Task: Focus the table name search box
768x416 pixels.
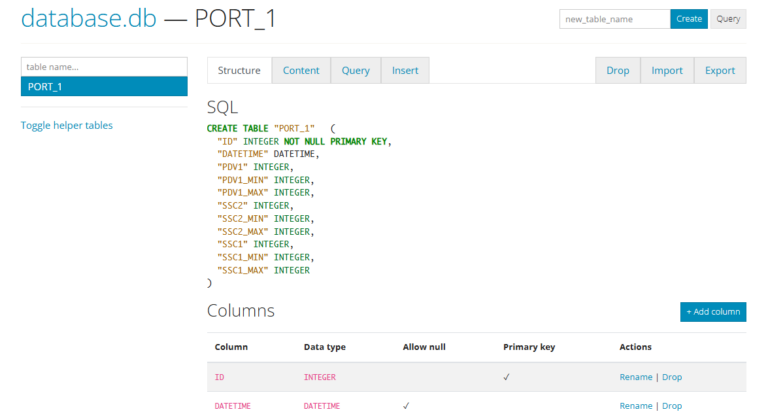Action: (104, 66)
